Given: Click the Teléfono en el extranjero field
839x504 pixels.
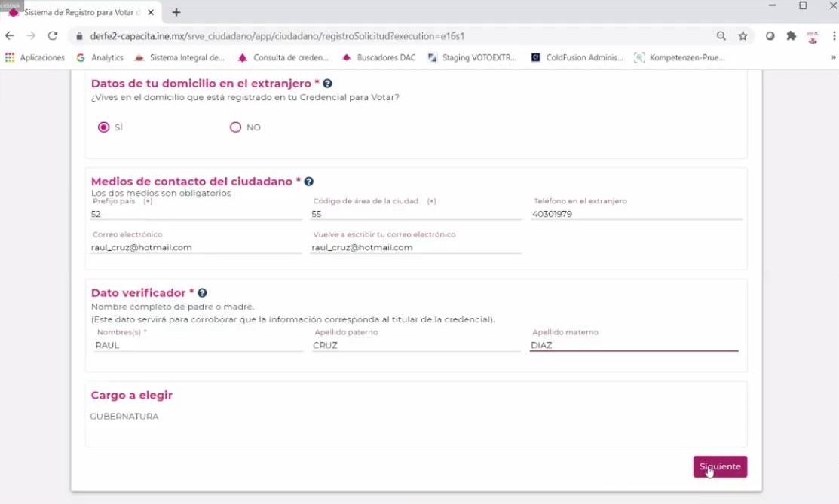Looking at the screenshot, I should tap(636, 214).
